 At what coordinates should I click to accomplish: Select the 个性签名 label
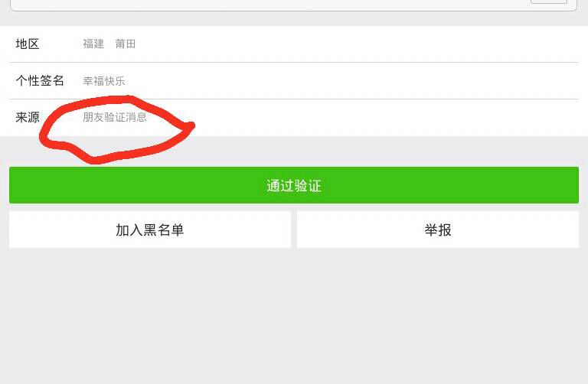pyautogui.click(x=40, y=80)
